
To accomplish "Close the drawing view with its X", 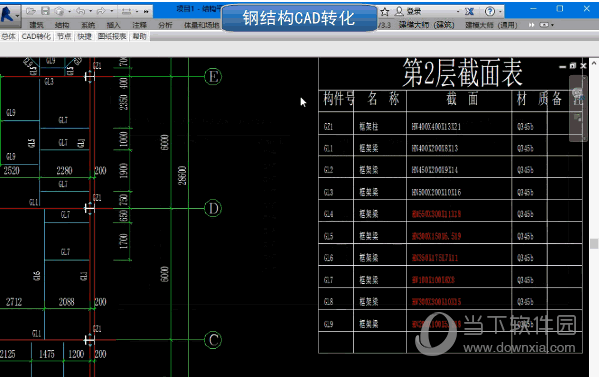I will click(584, 66).
